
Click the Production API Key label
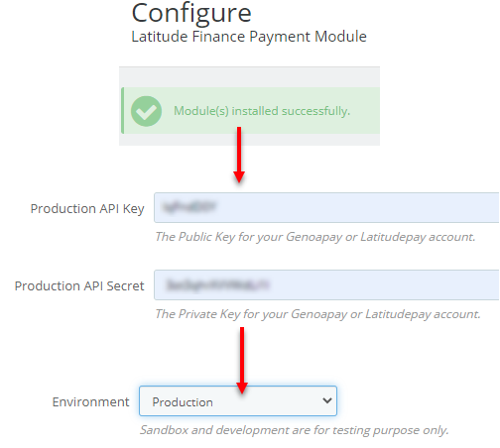[x=87, y=209]
